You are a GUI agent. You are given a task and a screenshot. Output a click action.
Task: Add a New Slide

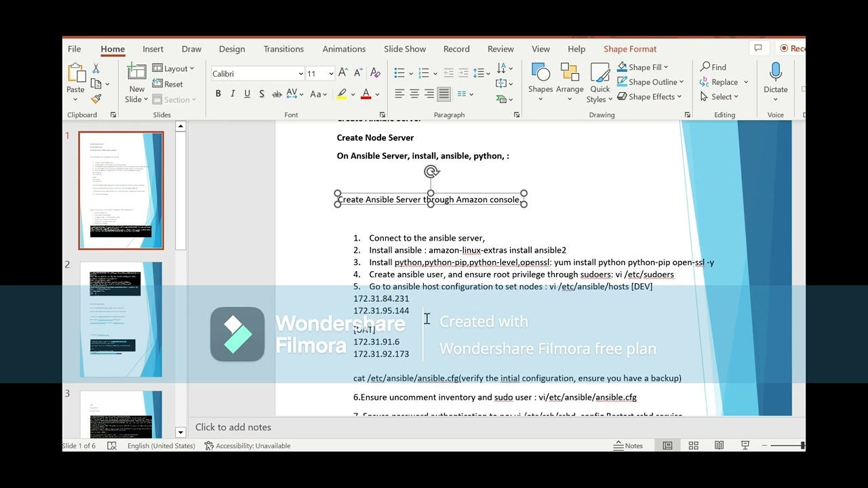tap(137, 83)
